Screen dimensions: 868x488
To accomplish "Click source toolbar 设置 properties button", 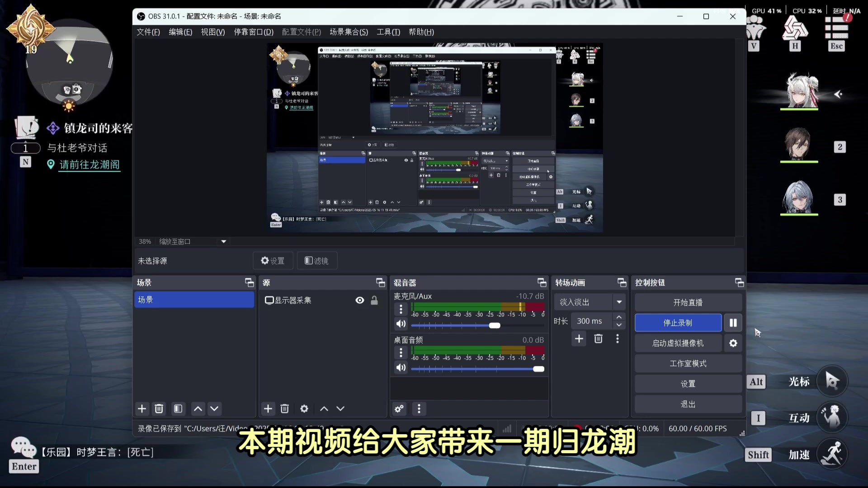I will pyautogui.click(x=273, y=261).
